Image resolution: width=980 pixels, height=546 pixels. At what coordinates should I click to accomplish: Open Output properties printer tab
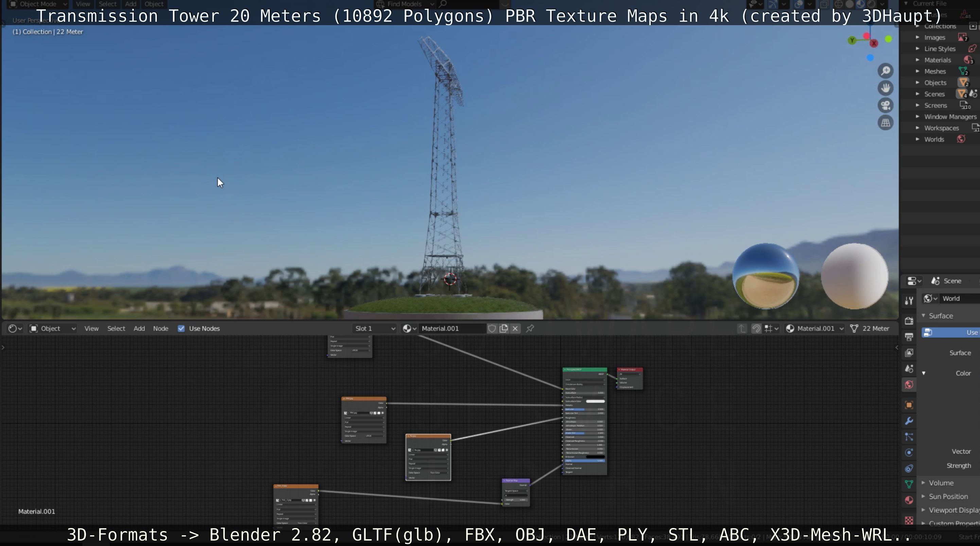tap(909, 337)
